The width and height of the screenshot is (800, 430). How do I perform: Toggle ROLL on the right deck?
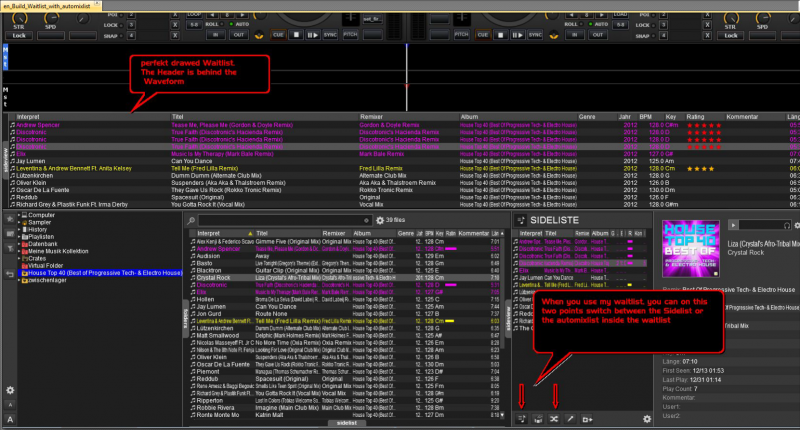(x=571, y=24)
